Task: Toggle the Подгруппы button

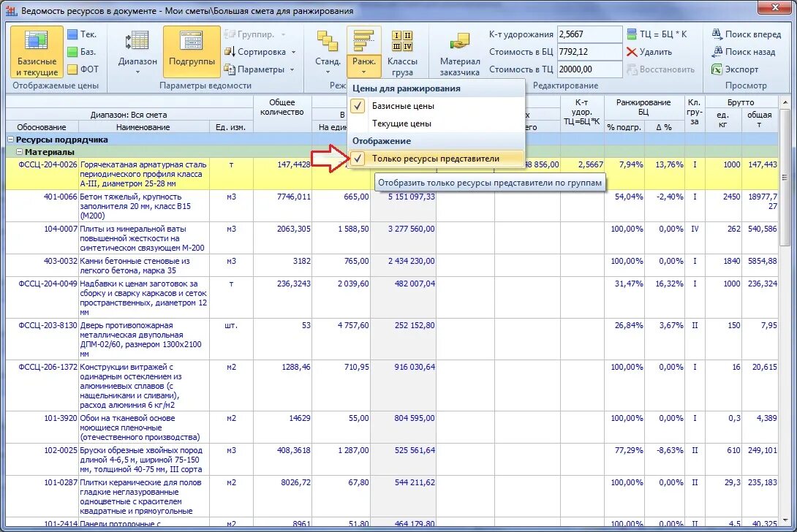Action: point(192,52)
